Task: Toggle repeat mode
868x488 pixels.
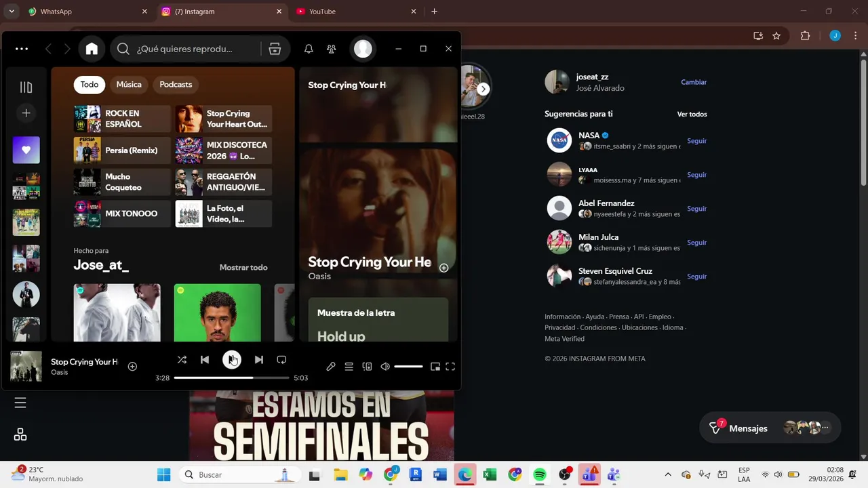Action: 281,360
